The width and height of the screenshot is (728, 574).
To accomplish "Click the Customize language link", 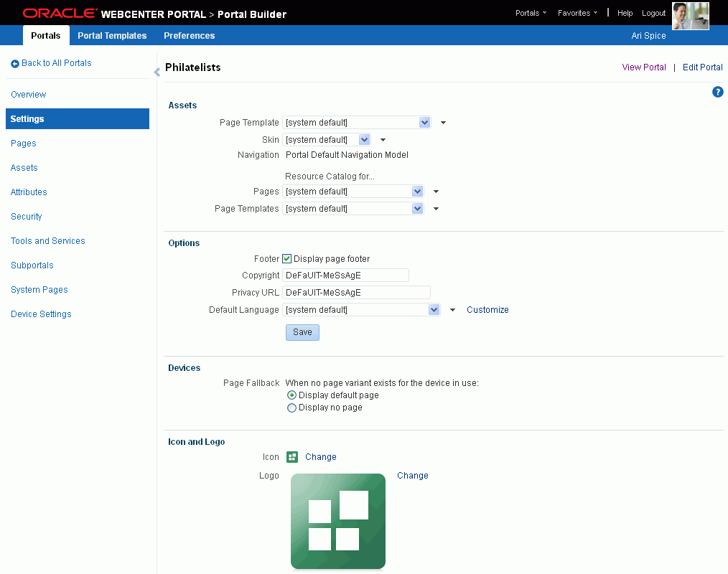I will tap(487, 309).
